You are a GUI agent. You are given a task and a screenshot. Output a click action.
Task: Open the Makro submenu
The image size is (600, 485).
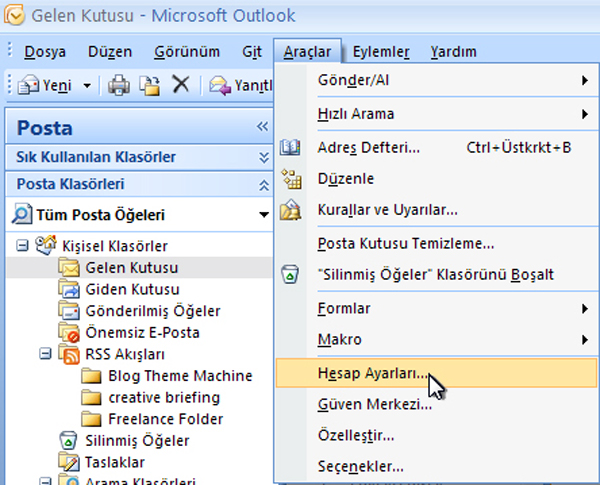click(437, 340)
